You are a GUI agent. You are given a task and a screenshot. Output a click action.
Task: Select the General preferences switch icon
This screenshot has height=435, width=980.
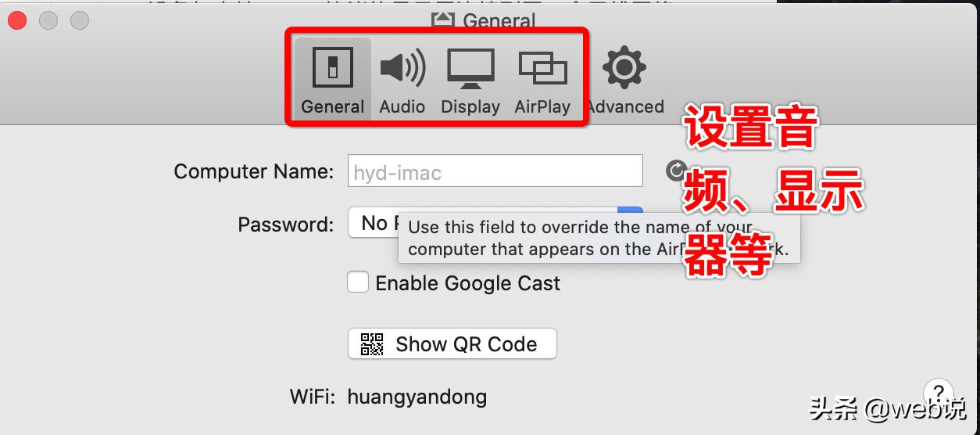(332, 67)
